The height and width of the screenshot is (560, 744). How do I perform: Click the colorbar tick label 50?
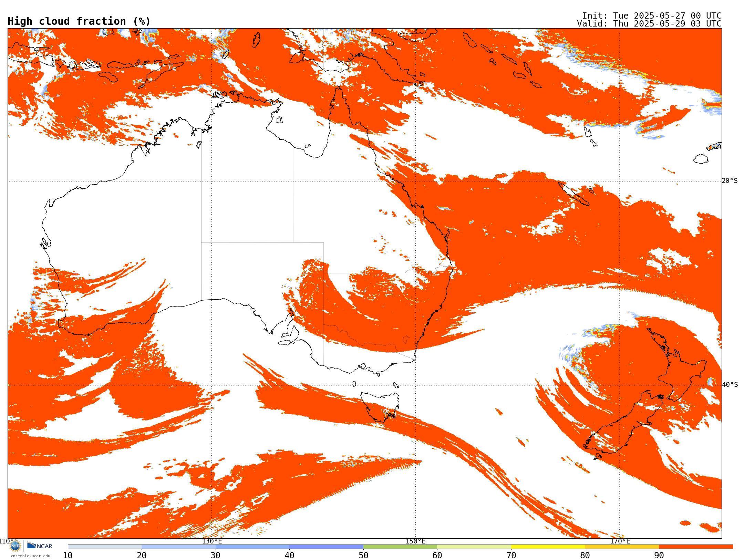pos(363,555)
